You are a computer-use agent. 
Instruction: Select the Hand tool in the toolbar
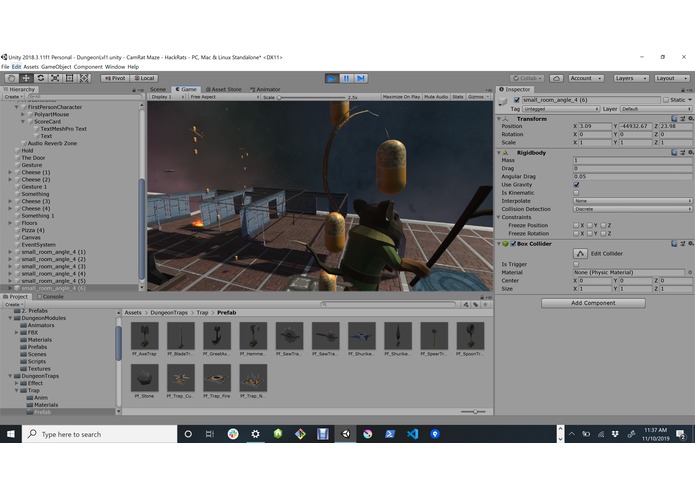click(12, 78)
